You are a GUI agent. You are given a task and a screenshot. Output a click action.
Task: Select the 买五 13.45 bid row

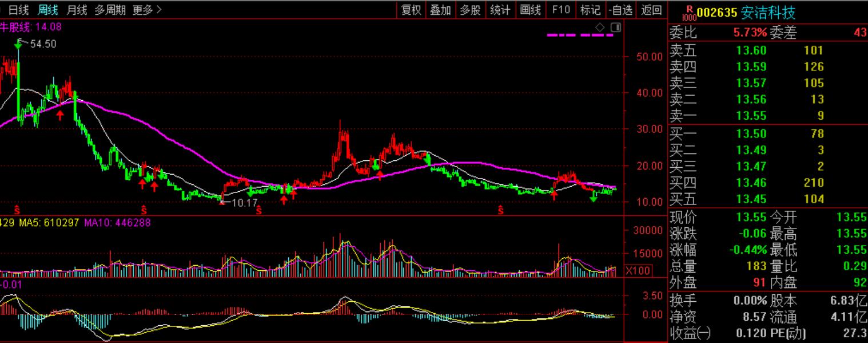pos(768,199)
